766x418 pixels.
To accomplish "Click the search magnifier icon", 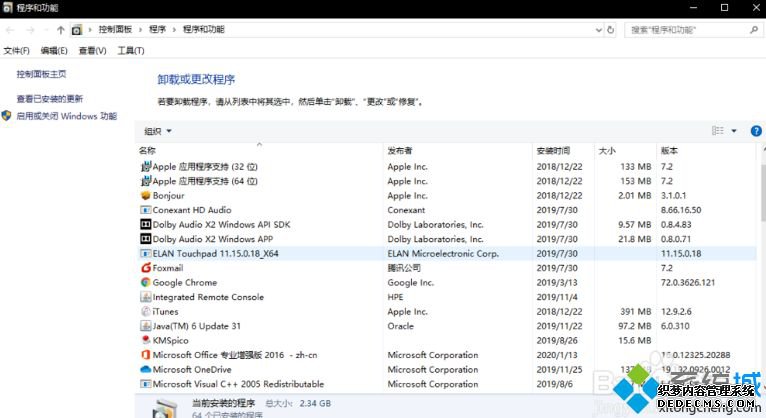I will tap(754, 30).
